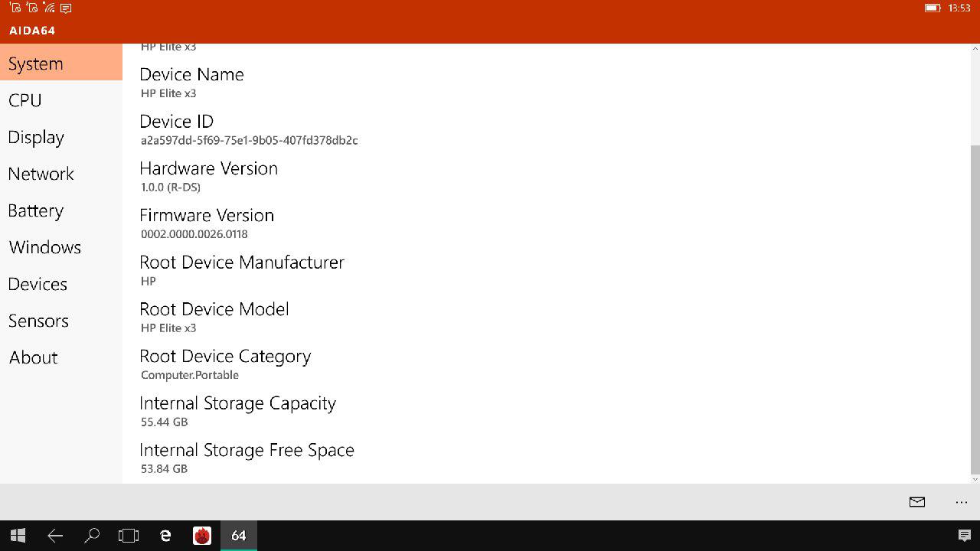Open the more options ellipsis menu
Image resolution: width=980 pixels, height=551 pixels.
click(x=962, y=502)
